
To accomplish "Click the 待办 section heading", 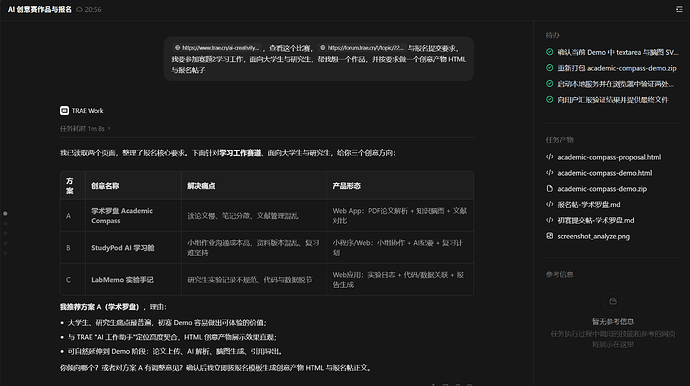I will pyautogui.click(x=552, y=35).
